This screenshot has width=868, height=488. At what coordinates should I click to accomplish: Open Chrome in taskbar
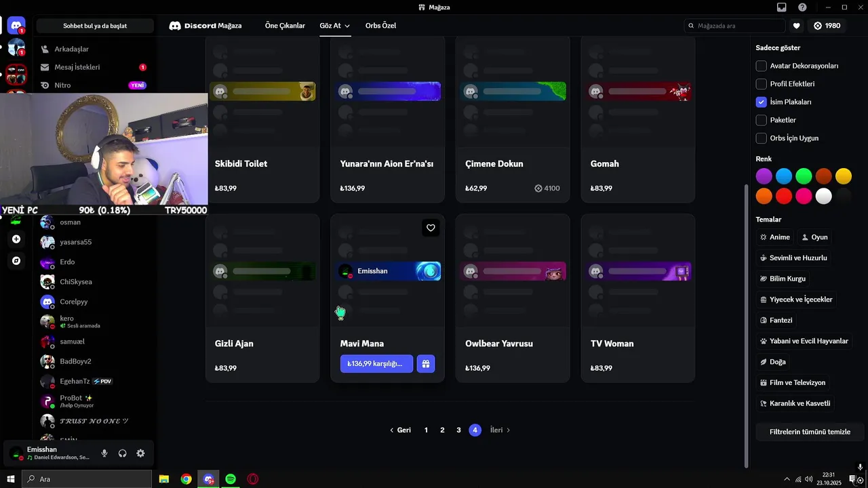tap(186, 479)
